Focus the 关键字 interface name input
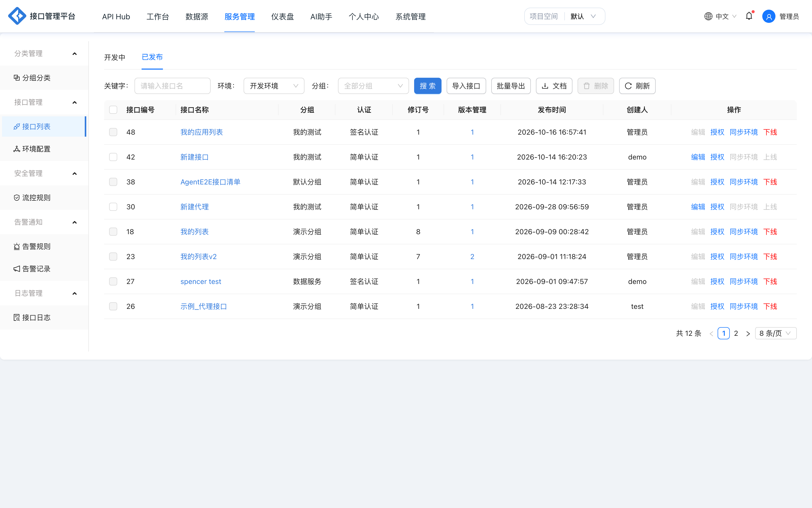The image size is (812, 508). pyautogui.click(x=173, y=86)
